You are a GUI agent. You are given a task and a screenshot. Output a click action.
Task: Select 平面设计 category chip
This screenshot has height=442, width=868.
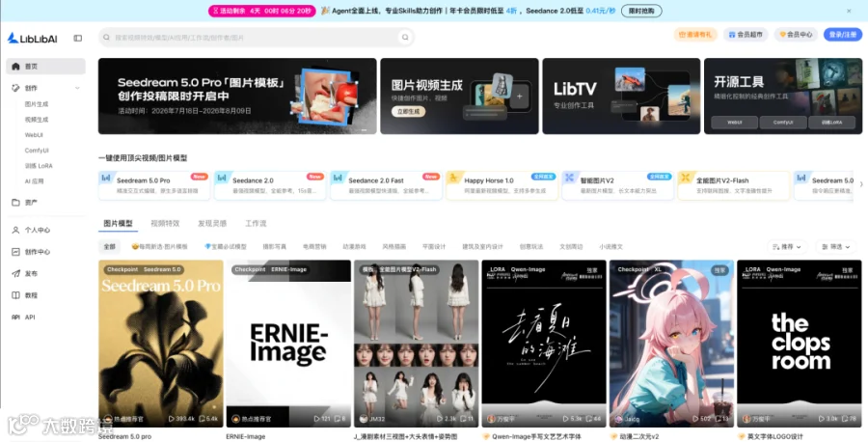click(434, 246)
